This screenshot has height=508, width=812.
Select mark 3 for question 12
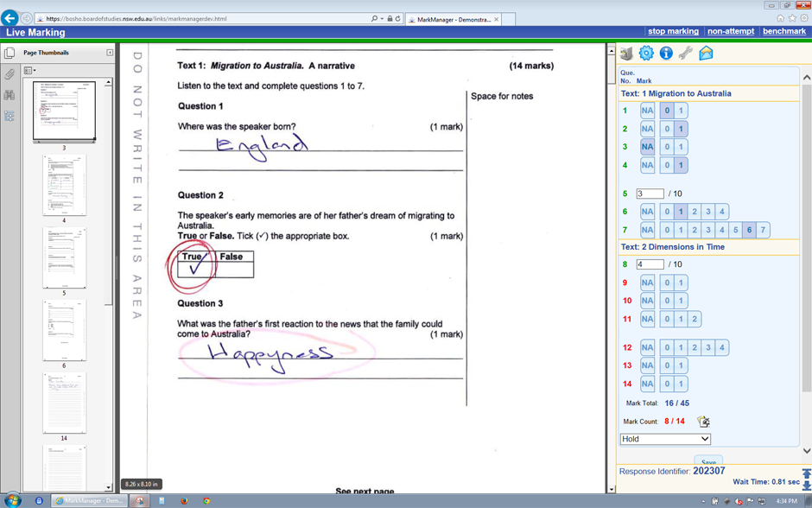pyautogui.click(x=708, y=347)
